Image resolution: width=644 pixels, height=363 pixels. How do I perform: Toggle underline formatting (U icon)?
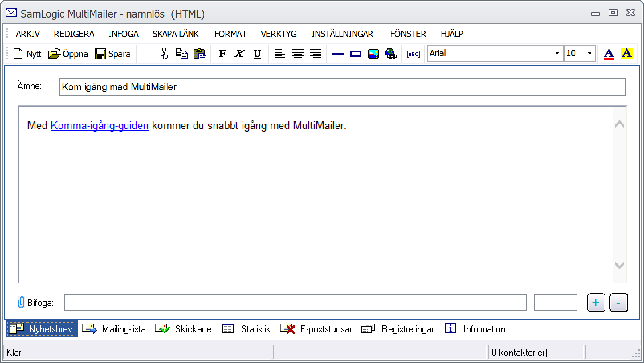click(257, 54)
